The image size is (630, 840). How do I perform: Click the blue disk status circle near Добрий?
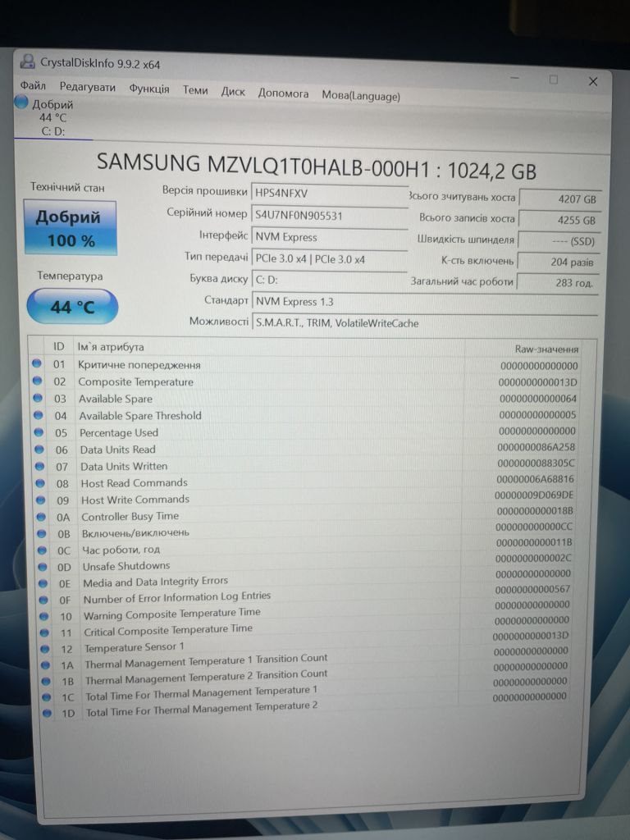pos(21,101)
